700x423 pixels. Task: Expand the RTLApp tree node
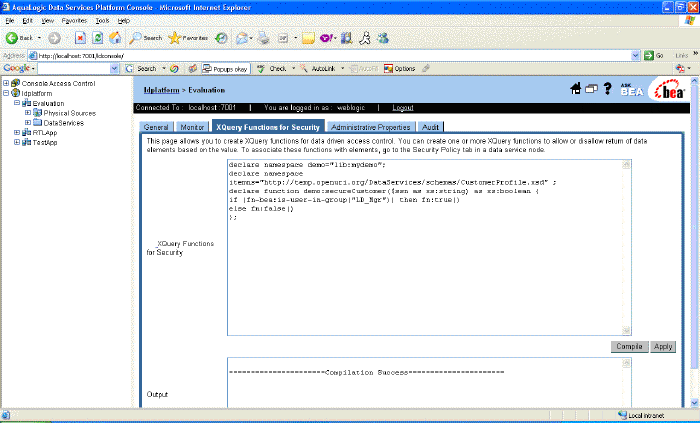17,132
